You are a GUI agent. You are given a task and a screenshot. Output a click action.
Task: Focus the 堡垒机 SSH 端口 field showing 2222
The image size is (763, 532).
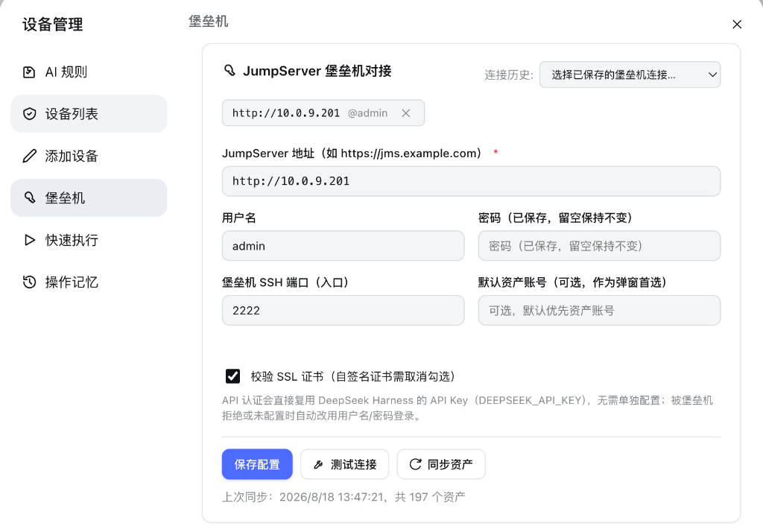coord(343,311)
